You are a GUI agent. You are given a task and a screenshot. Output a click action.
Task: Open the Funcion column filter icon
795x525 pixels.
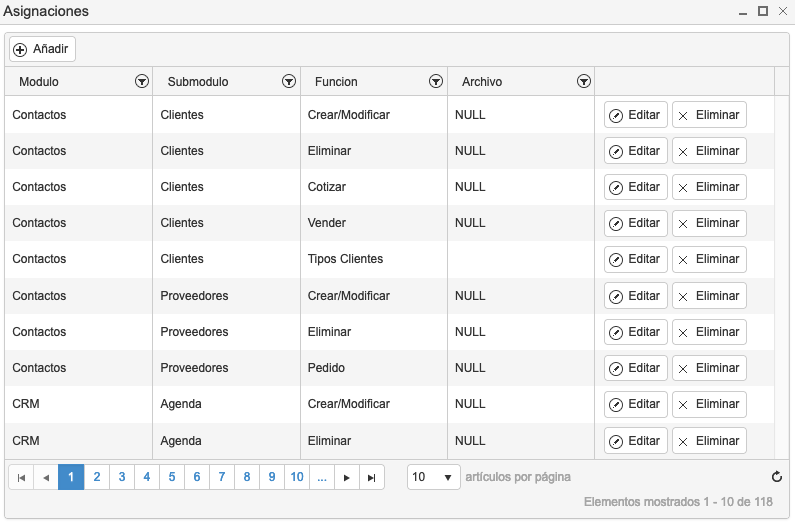[436, 81]
